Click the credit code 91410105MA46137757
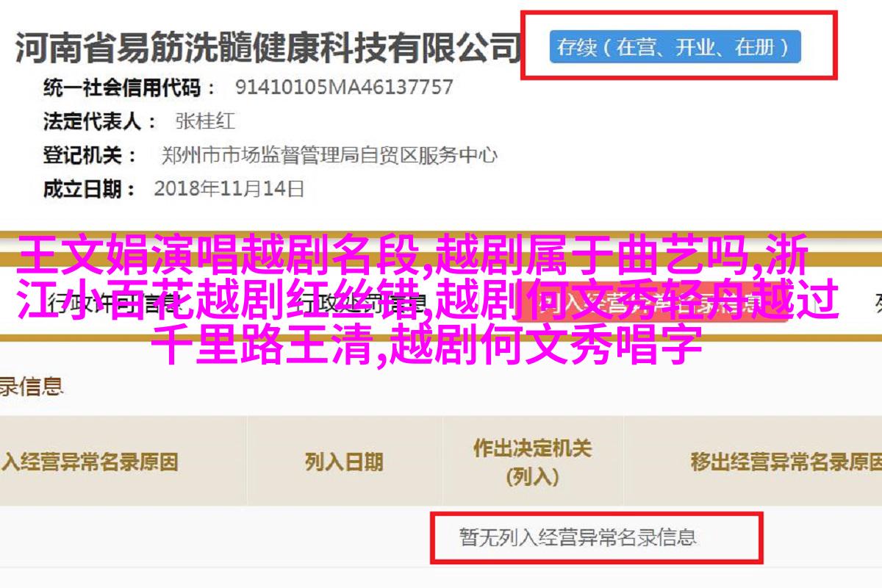Image resolution: width=882 pixels, height=588 pixels. 344,87
